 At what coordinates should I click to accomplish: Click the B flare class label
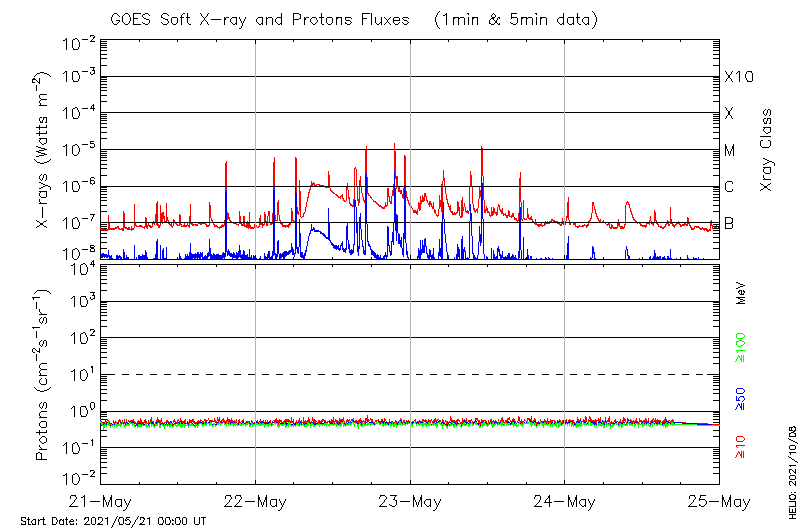click(x=729, y=224)
